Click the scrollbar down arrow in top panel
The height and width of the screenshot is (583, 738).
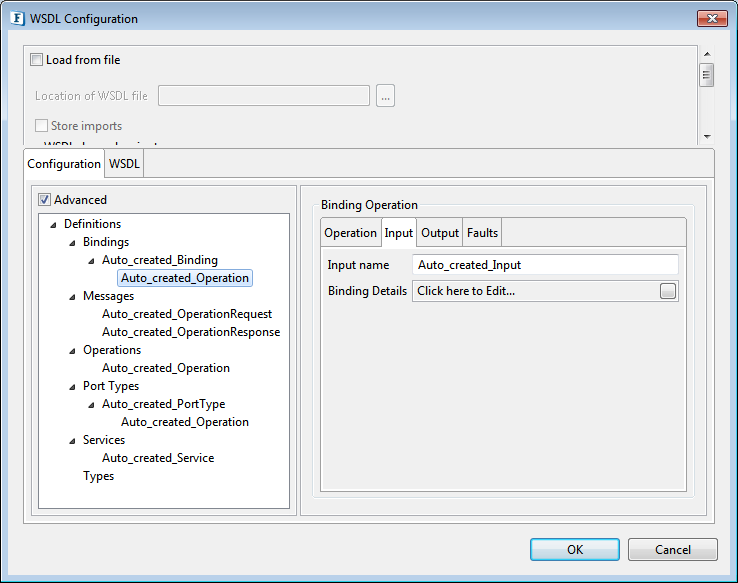click(x=707, y=136)
